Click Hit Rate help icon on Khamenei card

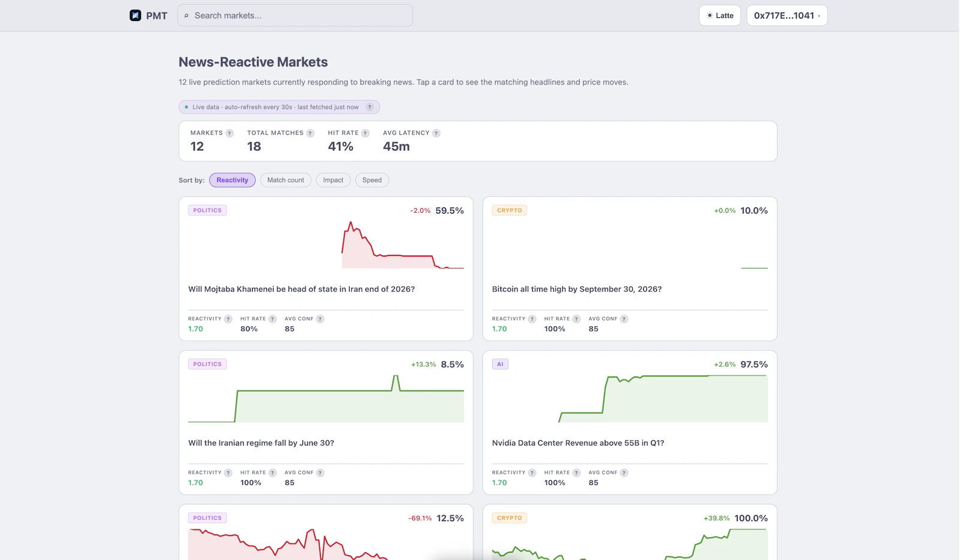coord(272,319)
